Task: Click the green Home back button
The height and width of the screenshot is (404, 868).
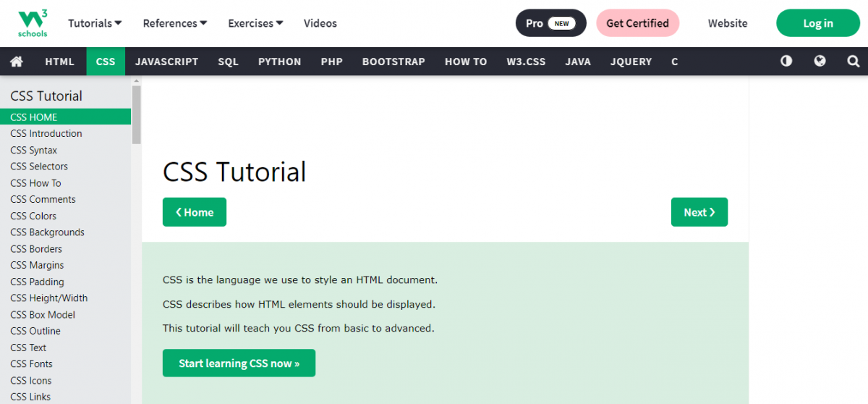Action: click(x=195, y=212)
